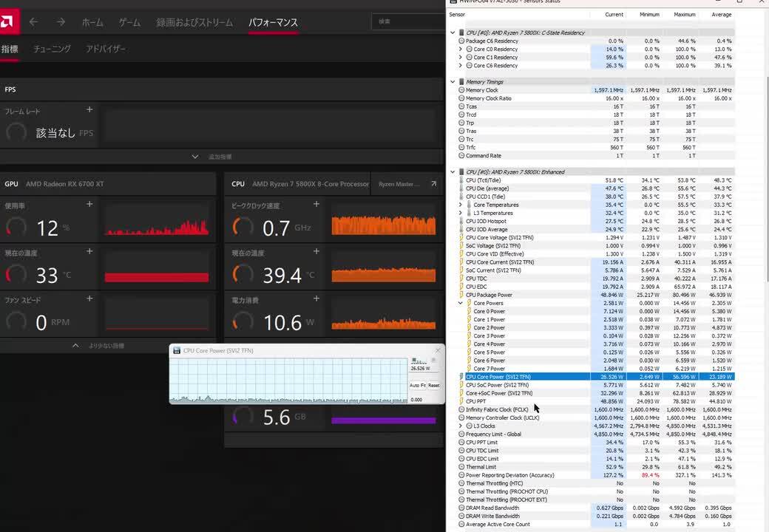This screenshot has width=769, height=532.
Task: Open the 録画およびストリーム tab
Action: (194, 22)
